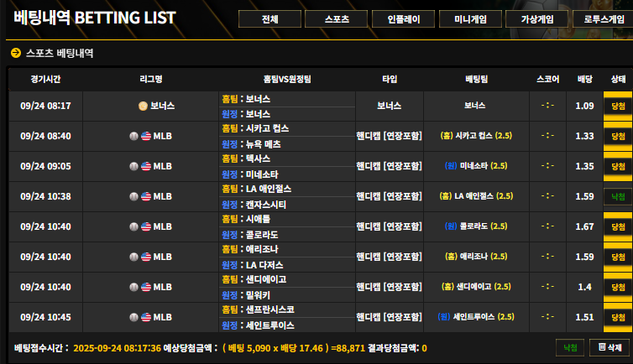Switch to the 스포츠 tab

point(337,19)
